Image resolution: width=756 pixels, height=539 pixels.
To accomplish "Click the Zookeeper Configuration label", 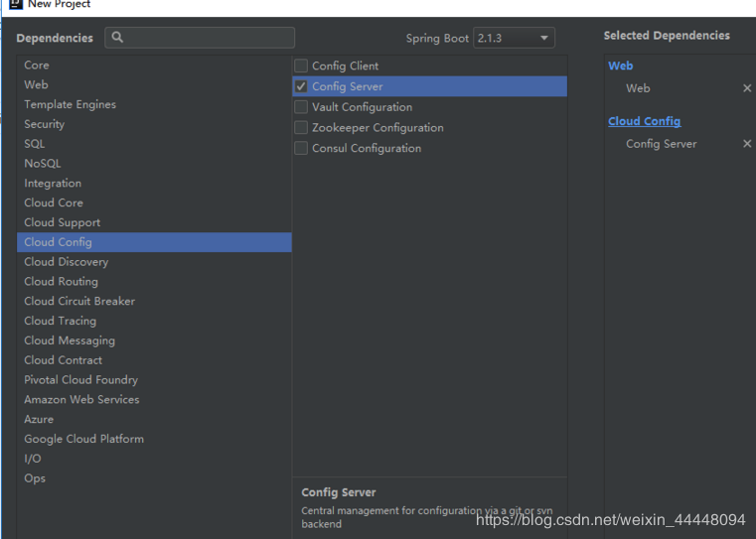I will 378,128.
